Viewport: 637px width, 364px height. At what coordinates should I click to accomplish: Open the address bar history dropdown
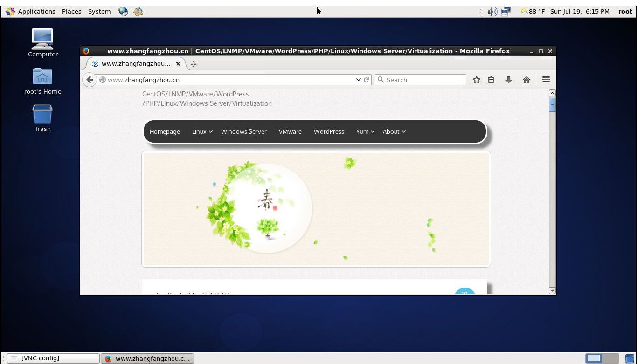(x=358, y=80)
